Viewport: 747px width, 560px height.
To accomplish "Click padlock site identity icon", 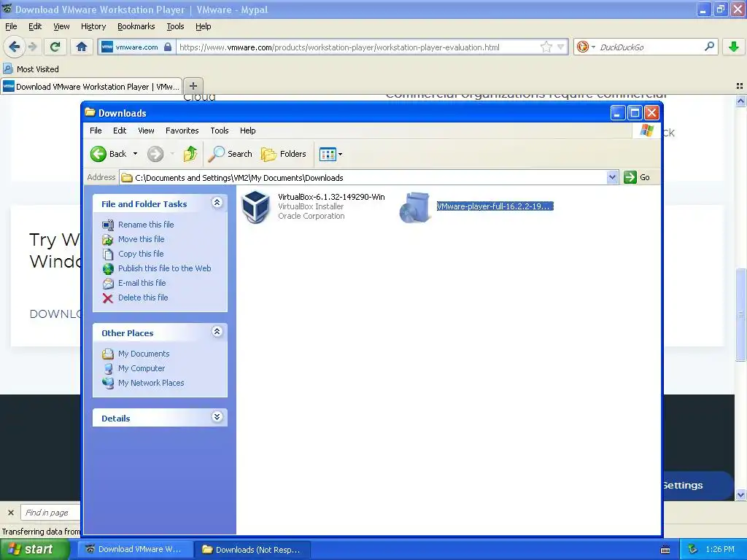I will (168, 47).
